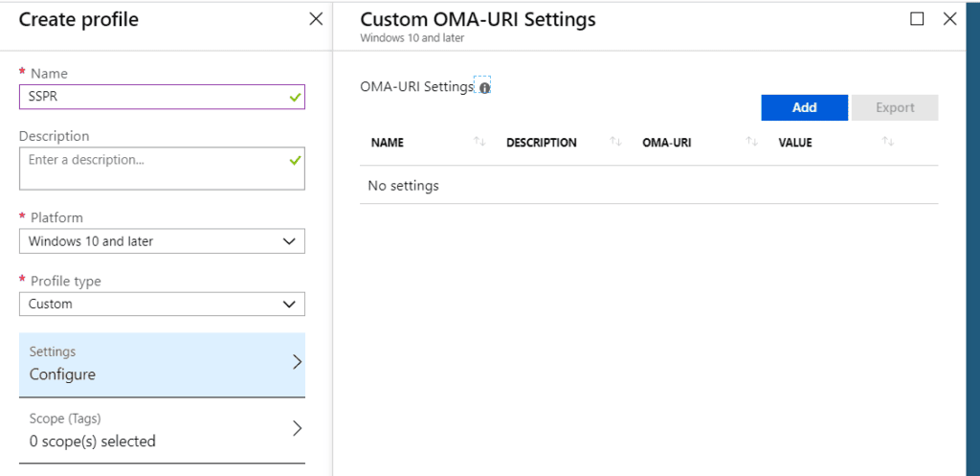Maximize the Custom OMA-URI Settings blade

pos(917,19)
